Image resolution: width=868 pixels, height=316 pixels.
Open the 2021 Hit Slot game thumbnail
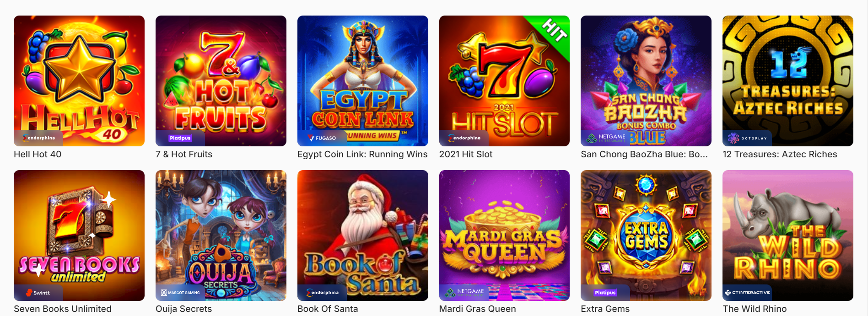pyautogui.click(x=504, y=81)
